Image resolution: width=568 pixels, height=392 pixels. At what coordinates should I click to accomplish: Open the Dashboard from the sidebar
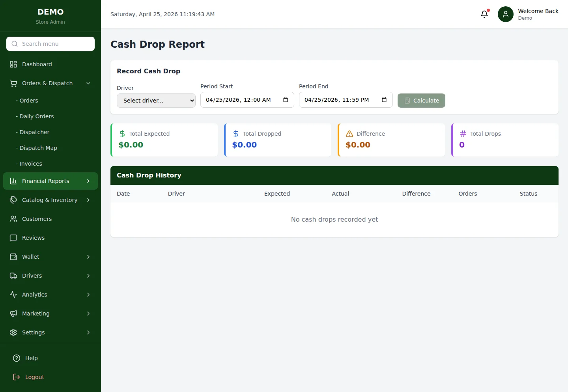[x=37, y=64]
